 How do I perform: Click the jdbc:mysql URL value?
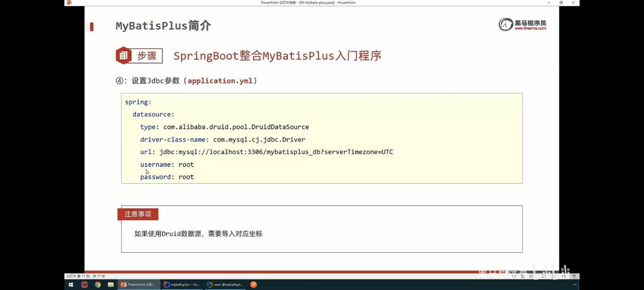(276, 152)
